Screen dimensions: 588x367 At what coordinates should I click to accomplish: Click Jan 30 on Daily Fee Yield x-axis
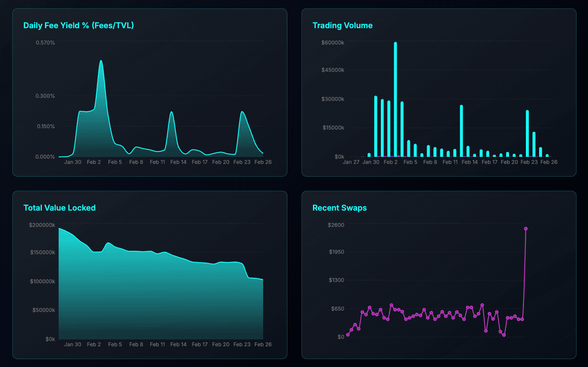click(73, 162)
